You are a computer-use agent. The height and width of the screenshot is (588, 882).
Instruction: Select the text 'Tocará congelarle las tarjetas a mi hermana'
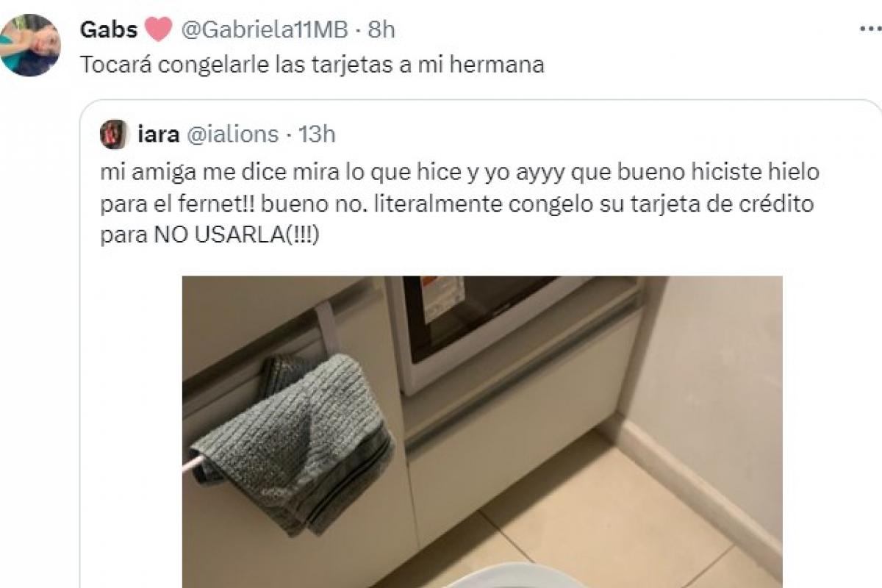[x=312, y=65]
